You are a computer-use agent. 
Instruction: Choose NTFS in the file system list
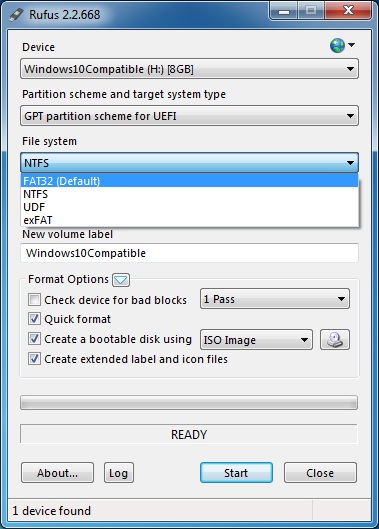coord(189,194)
